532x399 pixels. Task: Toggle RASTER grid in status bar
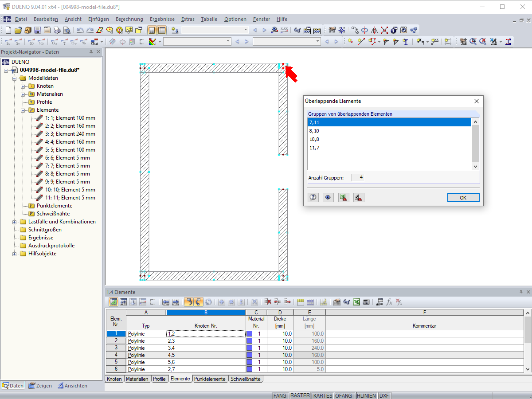coord(300,395)
